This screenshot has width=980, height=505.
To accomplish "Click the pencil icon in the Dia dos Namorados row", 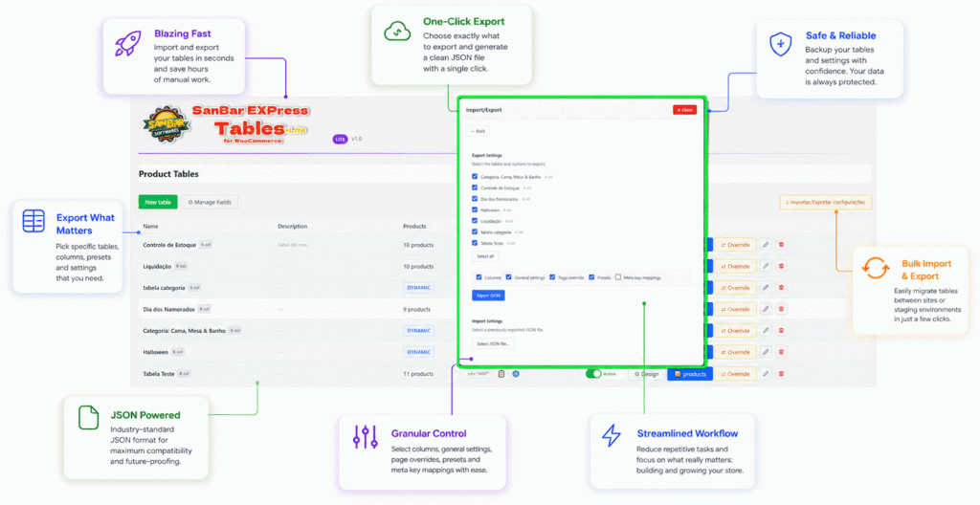I will (765, 309).
